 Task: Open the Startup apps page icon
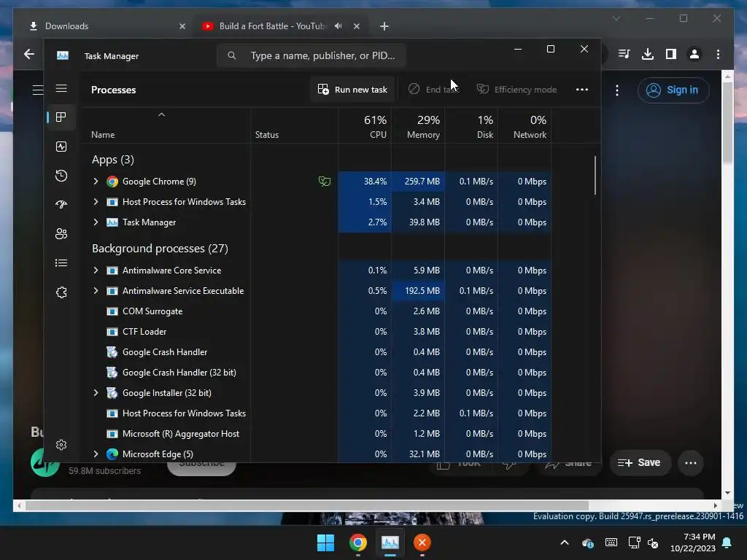click(61, 205)
